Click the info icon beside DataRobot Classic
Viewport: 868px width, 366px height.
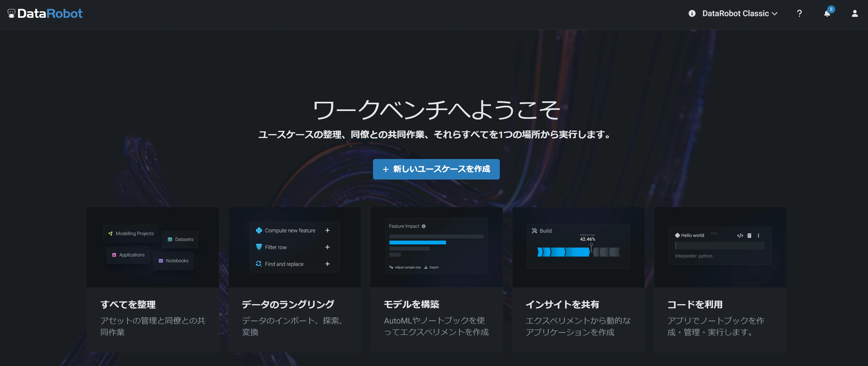coord(692,13)
